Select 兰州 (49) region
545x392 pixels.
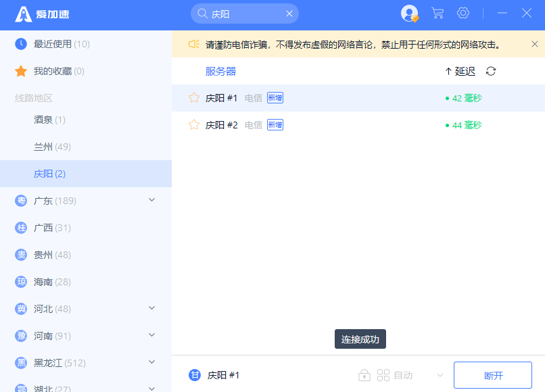click(x=86, y=147)
